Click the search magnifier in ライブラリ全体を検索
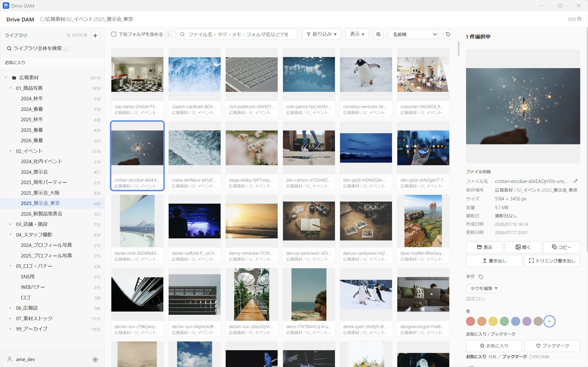 (x=9, y=49)
